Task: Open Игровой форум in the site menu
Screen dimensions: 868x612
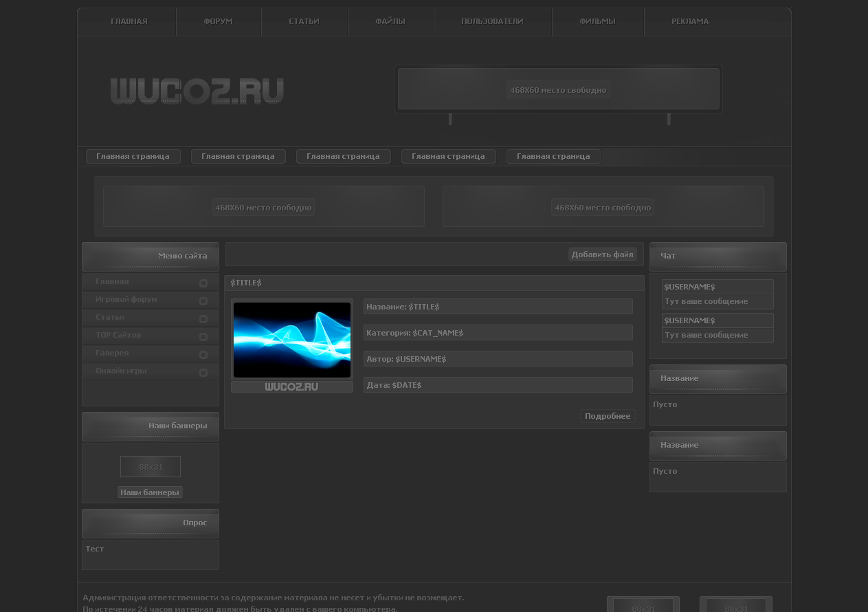Action: tap(126, 300)
